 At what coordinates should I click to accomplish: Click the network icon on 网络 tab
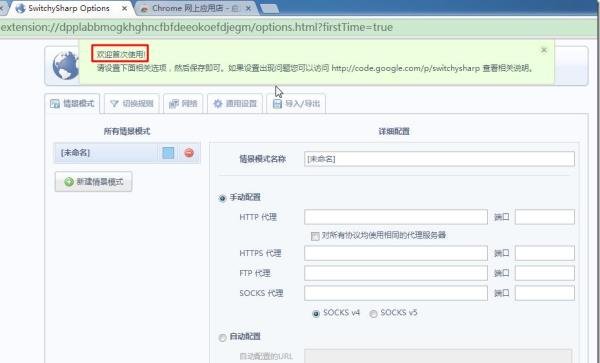[174, 104]
